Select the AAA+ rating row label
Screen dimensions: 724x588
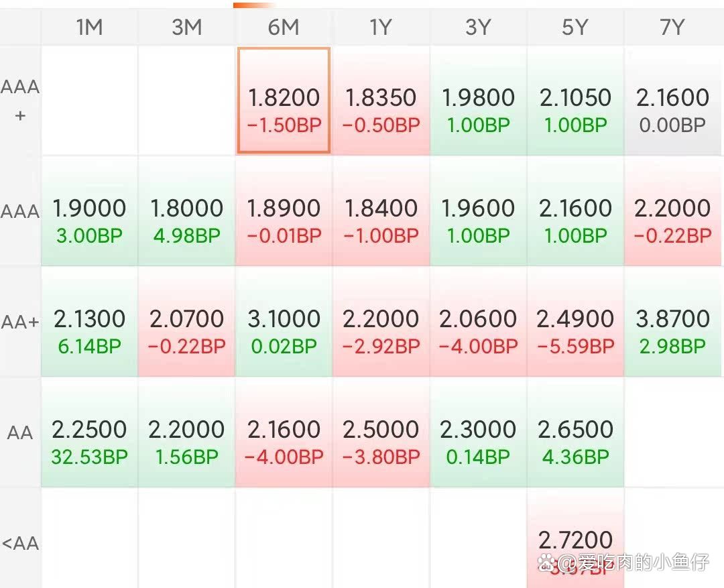pos(20,101)
